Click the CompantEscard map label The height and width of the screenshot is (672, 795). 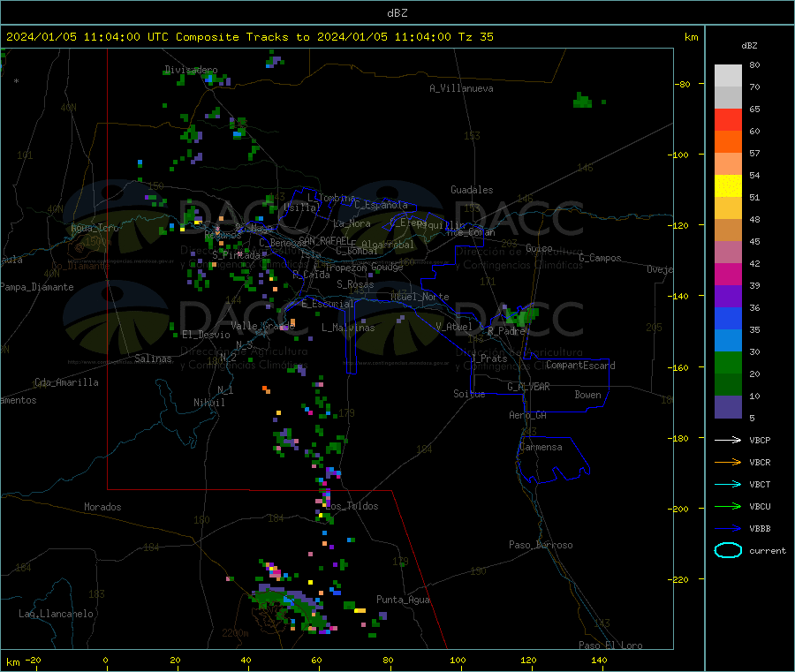pyautogui.click(x=580, y=365)
